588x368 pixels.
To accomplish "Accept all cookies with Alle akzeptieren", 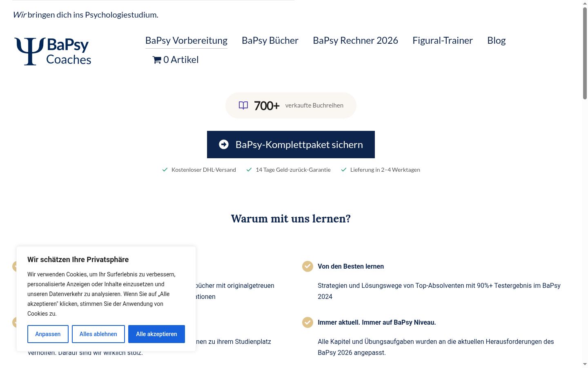I will (156, 334).
